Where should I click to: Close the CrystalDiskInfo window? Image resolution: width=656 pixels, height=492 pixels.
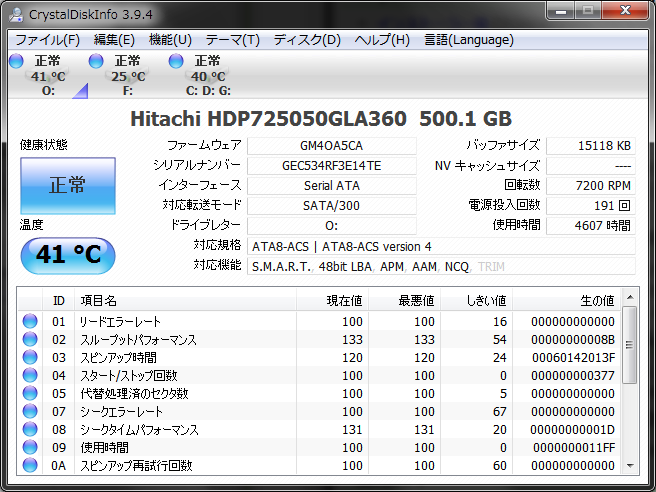(625, 10)
